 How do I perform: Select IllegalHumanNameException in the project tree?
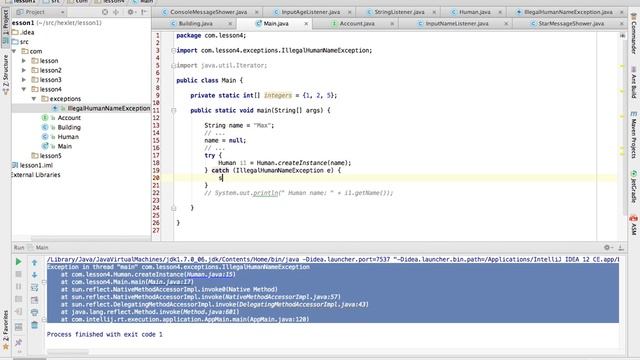[x=109, y=108]
